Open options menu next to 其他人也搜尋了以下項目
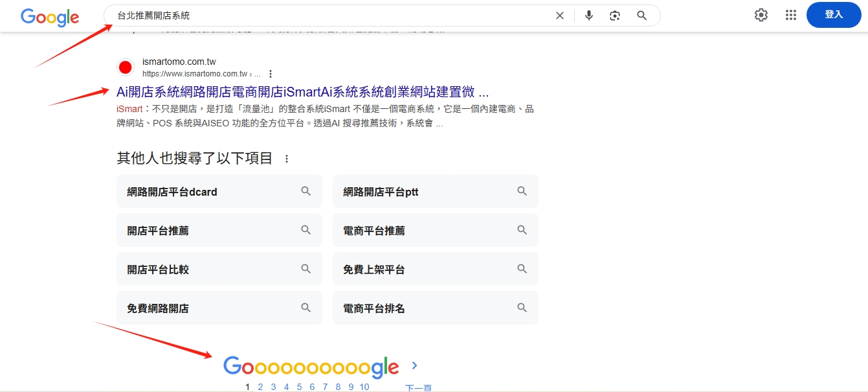Image resolution: width=868 pixels, height=392 pixels. pyautogui.click(x=287, y=159)
